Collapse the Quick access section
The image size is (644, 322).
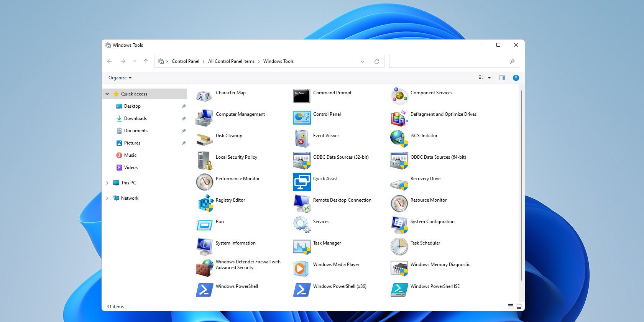pos(107,94)
